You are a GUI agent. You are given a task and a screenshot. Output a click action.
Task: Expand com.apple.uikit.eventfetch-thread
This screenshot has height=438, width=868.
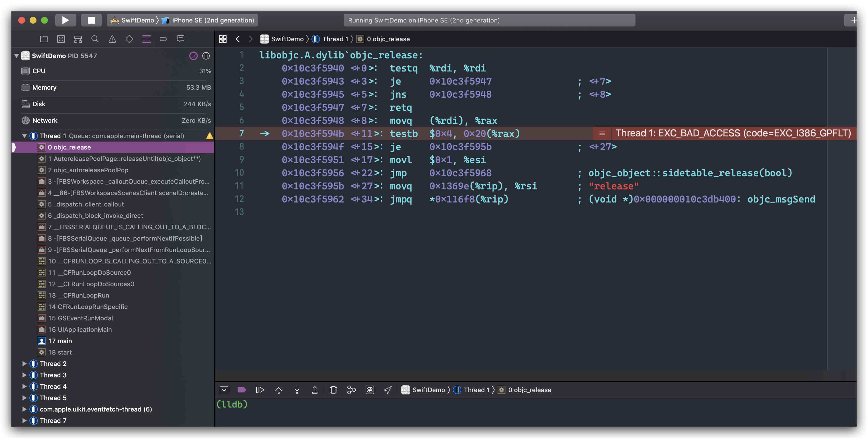coord(24,410)
